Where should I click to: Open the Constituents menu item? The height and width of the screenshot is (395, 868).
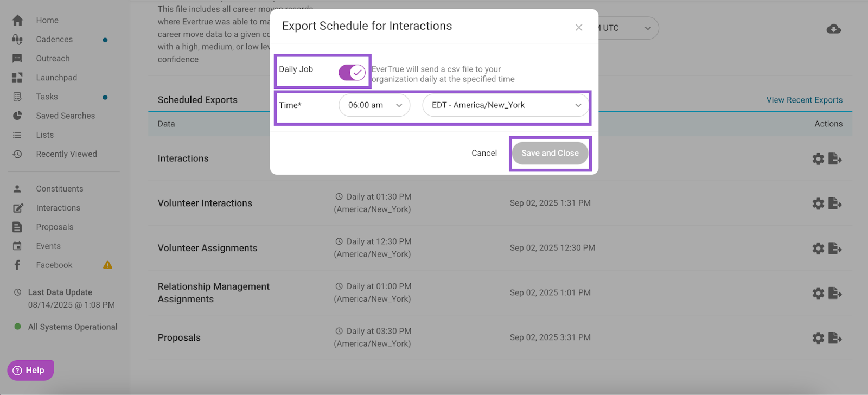click(59, 189)
